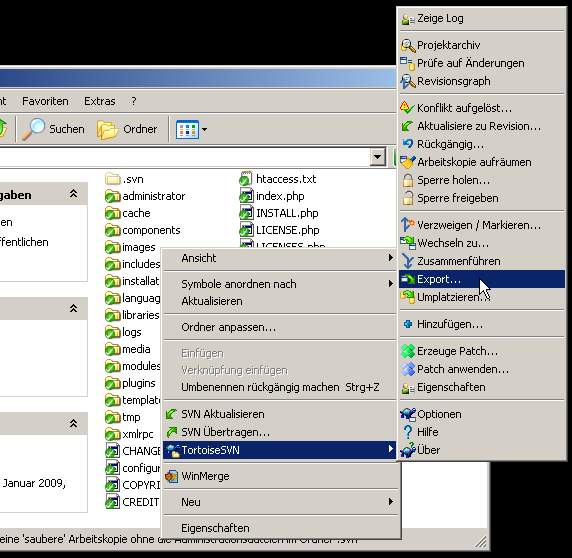The height and width of the screenshot is (558, 572).
Task: Click the Erzeuge Patch icon
Action: tap(408, 351)
